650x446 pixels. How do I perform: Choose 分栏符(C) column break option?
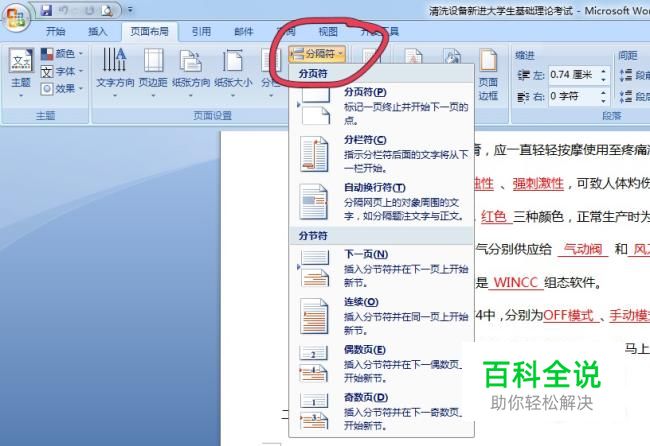381,154
